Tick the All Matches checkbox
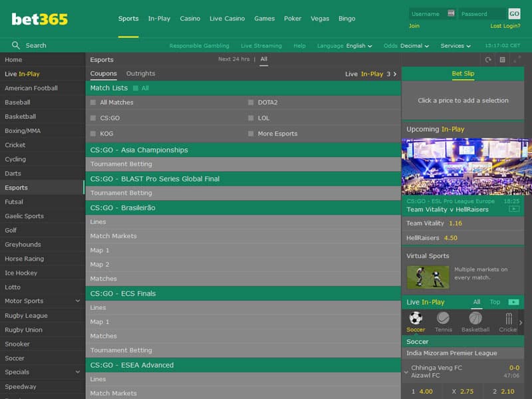This screenshot has width=532, height=399. pyautogui.click(x=93, y=102)
